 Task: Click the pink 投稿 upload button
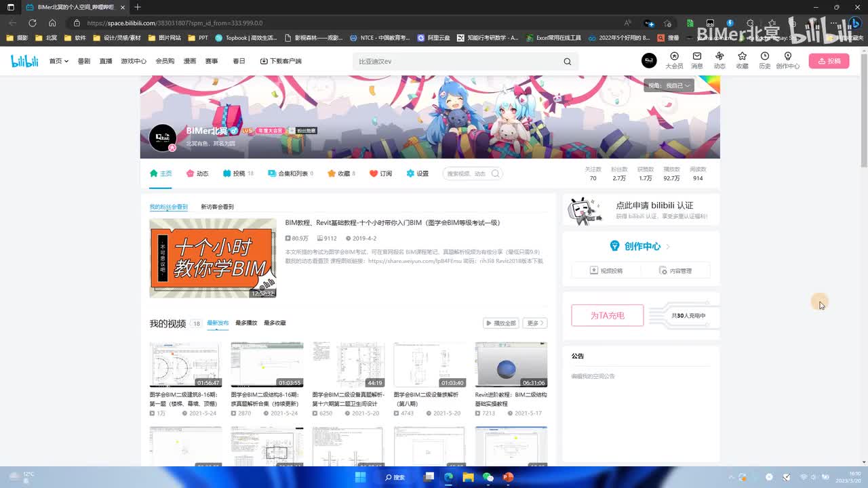(829, 61)
